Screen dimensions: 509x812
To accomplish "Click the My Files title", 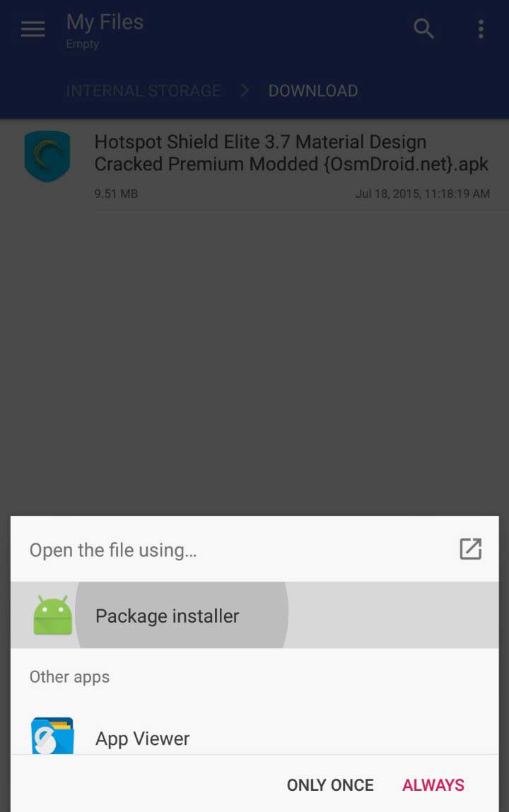I will [105, 23].
